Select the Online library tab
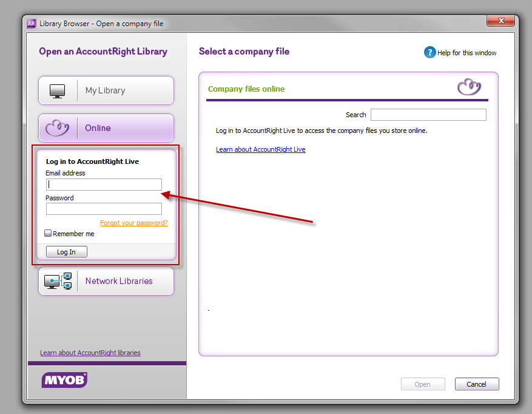 (106, 128)
